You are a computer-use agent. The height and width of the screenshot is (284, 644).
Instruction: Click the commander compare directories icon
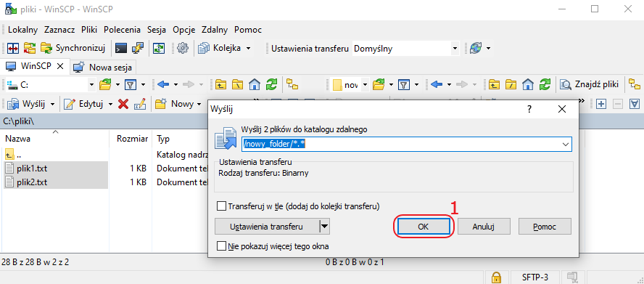[13, 48]
